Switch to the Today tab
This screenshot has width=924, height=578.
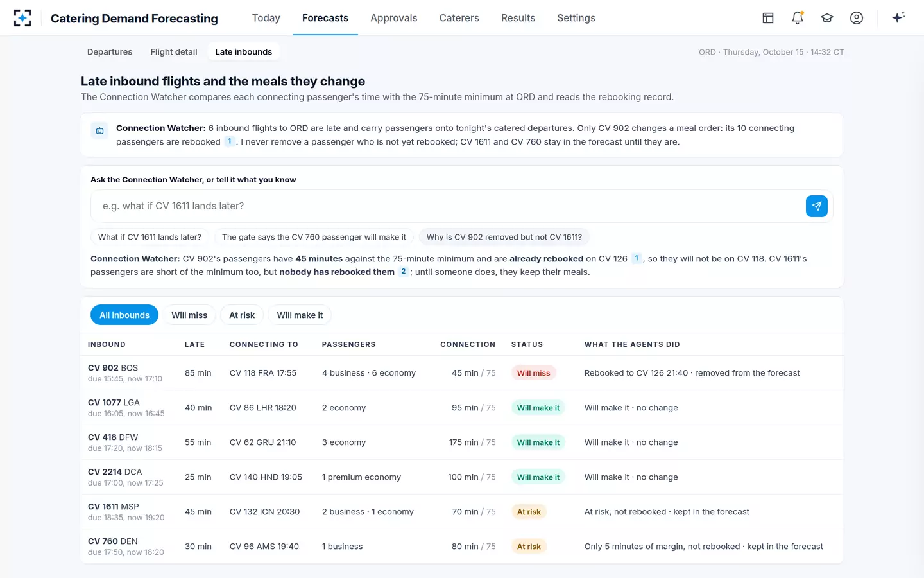(x=266, y=18)
